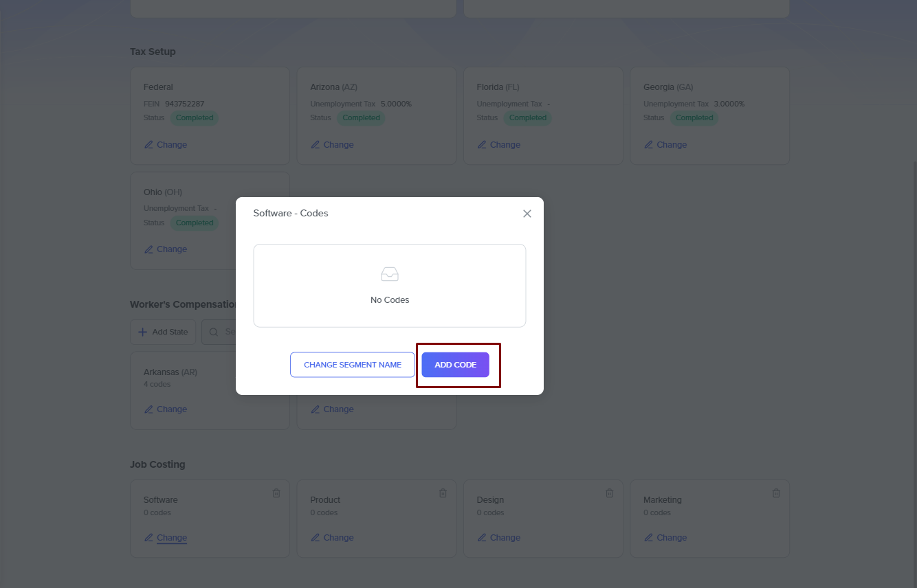This screenshot has width=917, height=588.
Task: Click the pencil icon for Arizona tax
Action: (x=316, y=145)
